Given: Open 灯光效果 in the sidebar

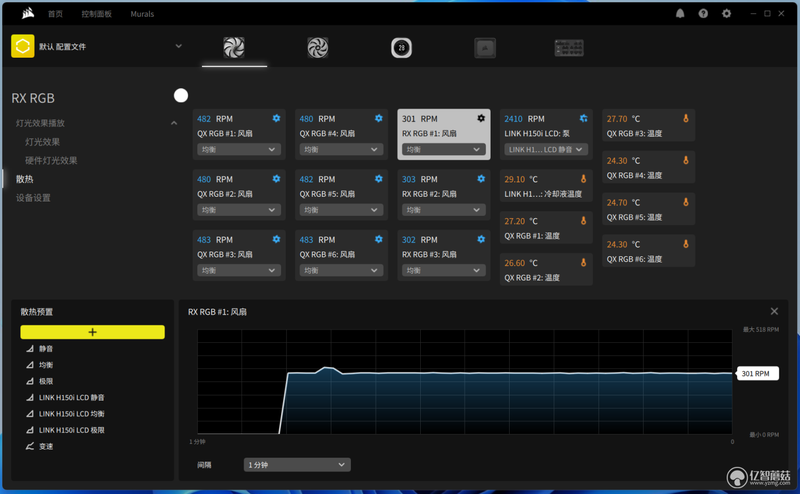Looking at the screenshot, I should point(42,142).
